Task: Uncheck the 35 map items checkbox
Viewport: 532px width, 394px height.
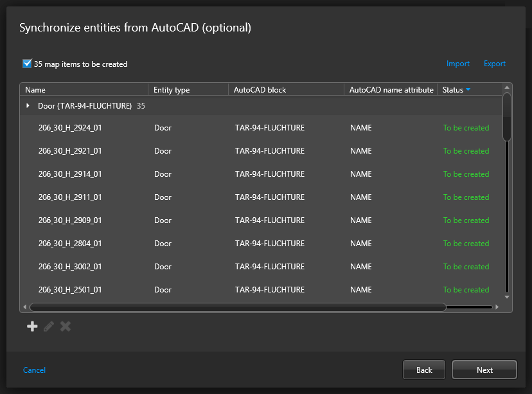Action: 27,64
